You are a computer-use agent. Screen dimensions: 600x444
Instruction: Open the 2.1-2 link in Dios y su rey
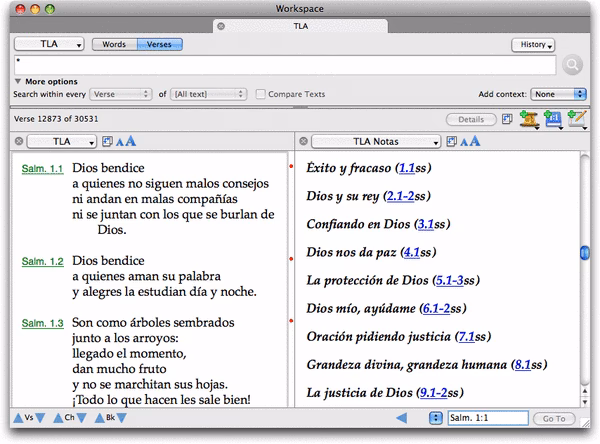pos(400,196)
